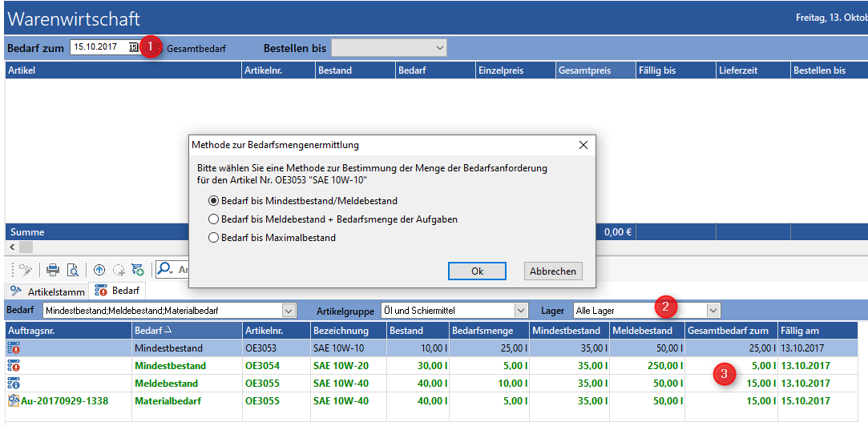Image resolution: width=868 pixels, height=426 pixels.
Task: Click the order icon beside Au-20170929-1338
Action: [x=14, y=400]
